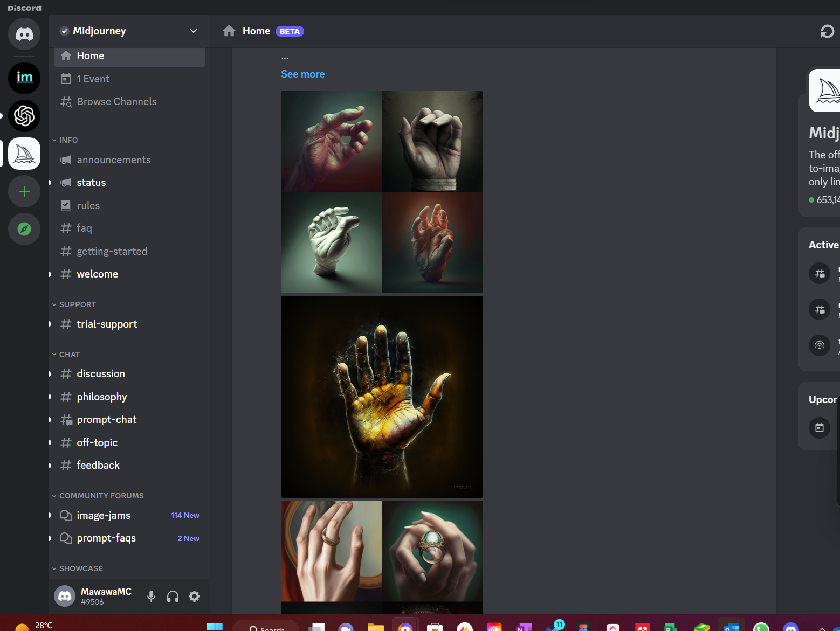Image resolution: width=840 pixels, height=631 pixels.
Task: Open the golden glowing hand image
Action: 382,397
